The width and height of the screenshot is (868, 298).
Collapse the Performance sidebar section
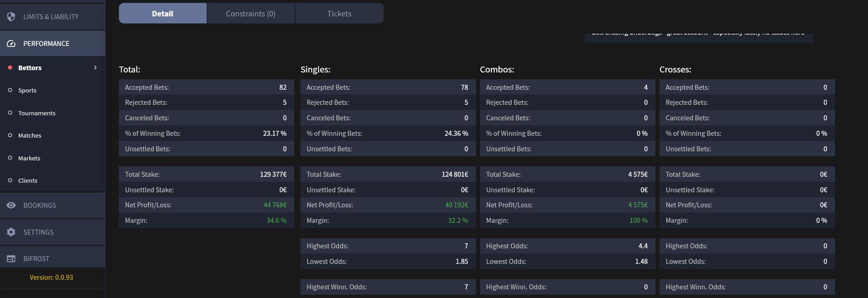pyautogui.click(x=46, y=44)
